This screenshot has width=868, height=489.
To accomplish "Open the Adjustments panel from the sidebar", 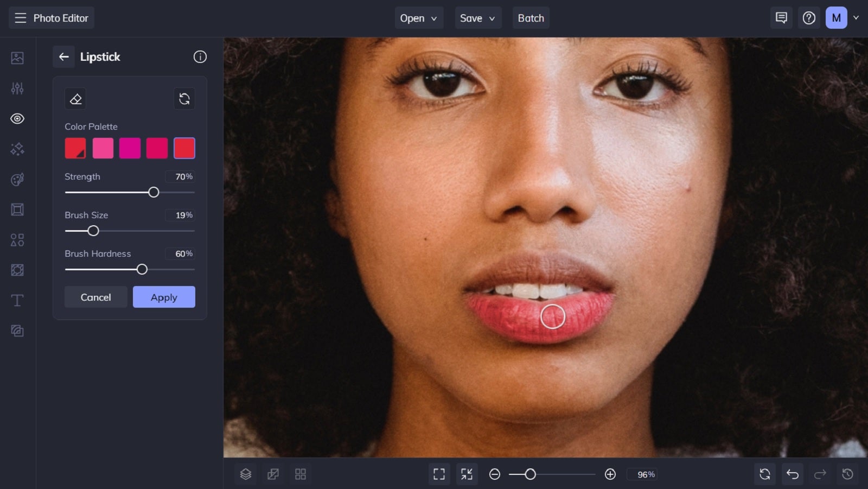I will pos(17,88).
